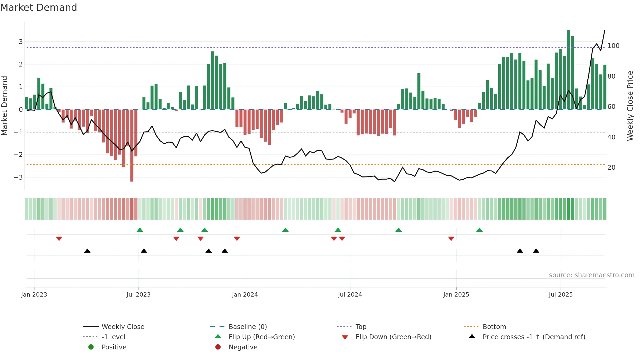
Task: Toggle the Positive legend entry
Action: pyautogui.click(x=107, y=347)
